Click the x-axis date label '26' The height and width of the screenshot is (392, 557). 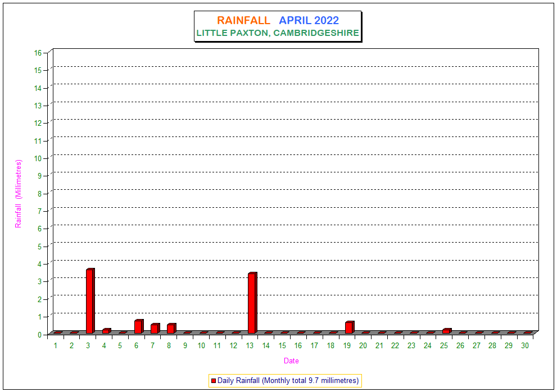point(460,346)
